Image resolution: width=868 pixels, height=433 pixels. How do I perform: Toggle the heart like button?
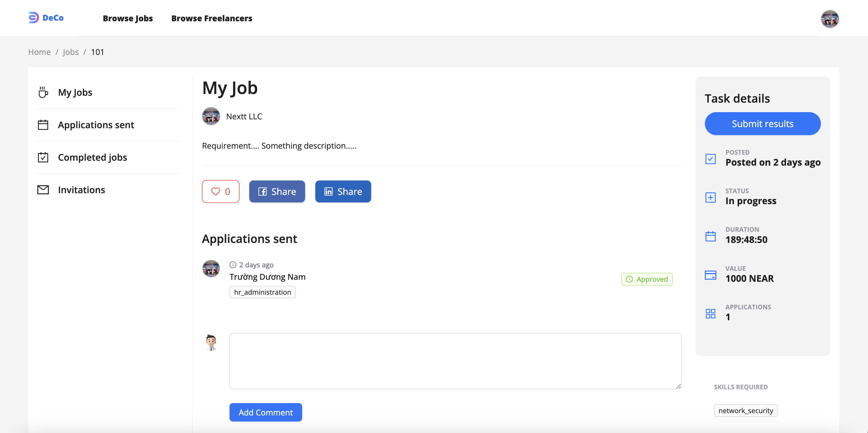coord(221,191)
